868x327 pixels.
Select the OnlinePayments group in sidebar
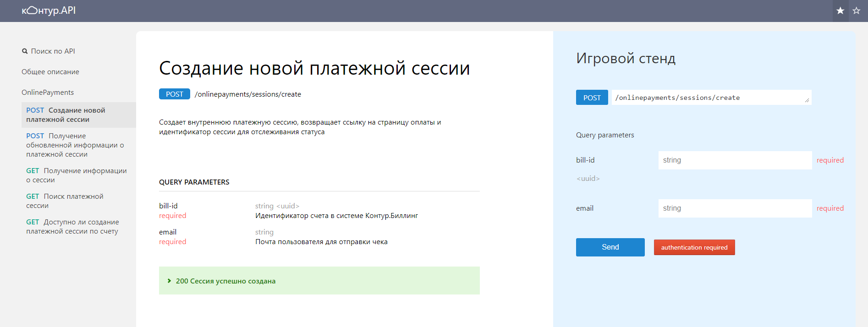click(48, 93)
